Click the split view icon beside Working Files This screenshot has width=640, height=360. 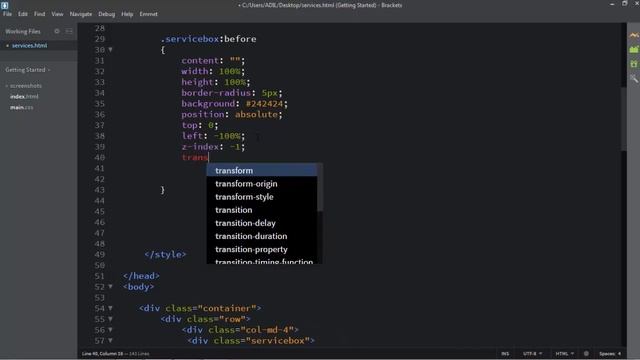coord(69,31)
